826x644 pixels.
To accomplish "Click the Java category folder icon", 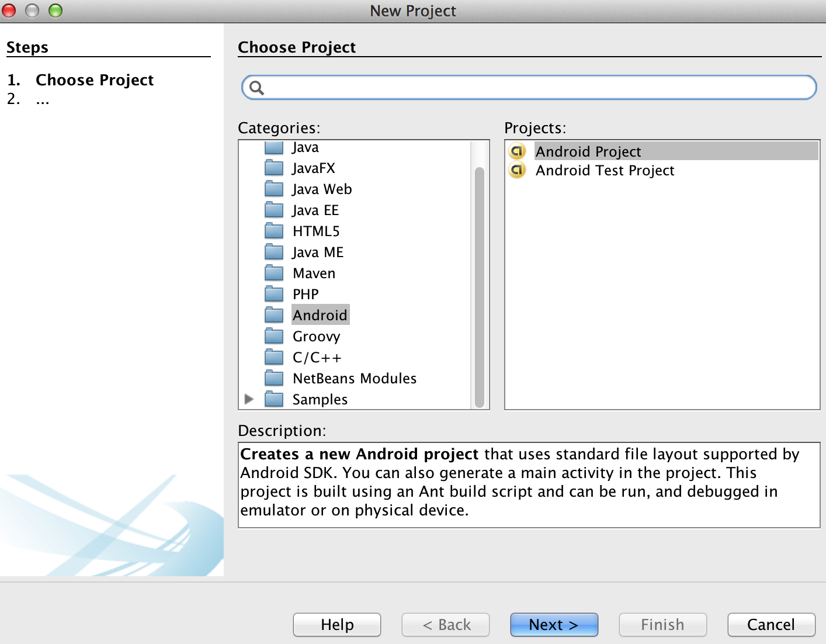I will point(274,147).
